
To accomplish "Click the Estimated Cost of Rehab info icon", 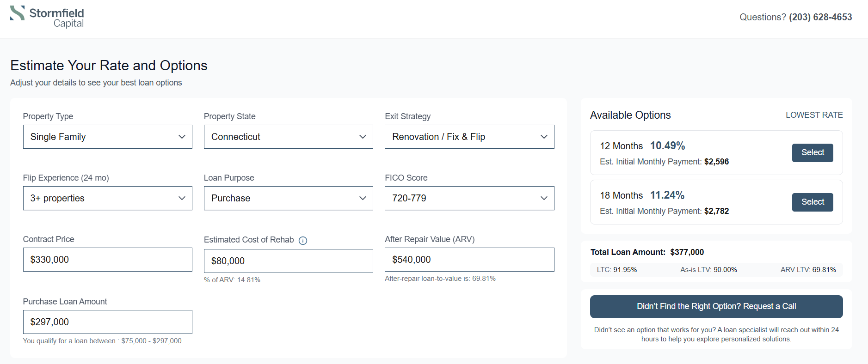I will [303, 241].
